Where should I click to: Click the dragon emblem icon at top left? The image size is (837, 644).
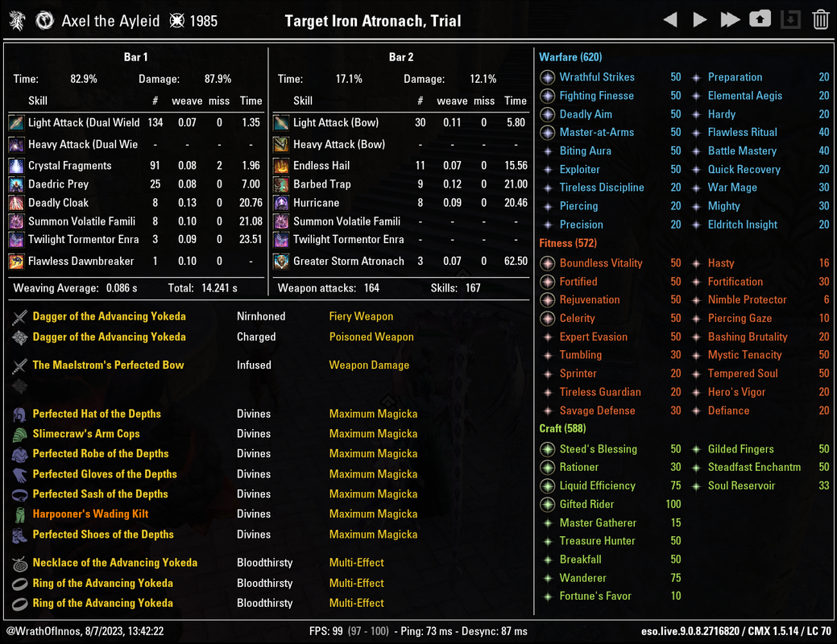[17, 21]
